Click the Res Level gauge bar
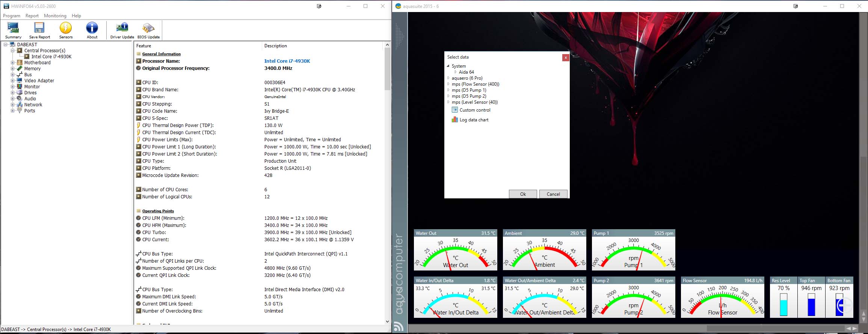868x334 pixels. point(783,304)
